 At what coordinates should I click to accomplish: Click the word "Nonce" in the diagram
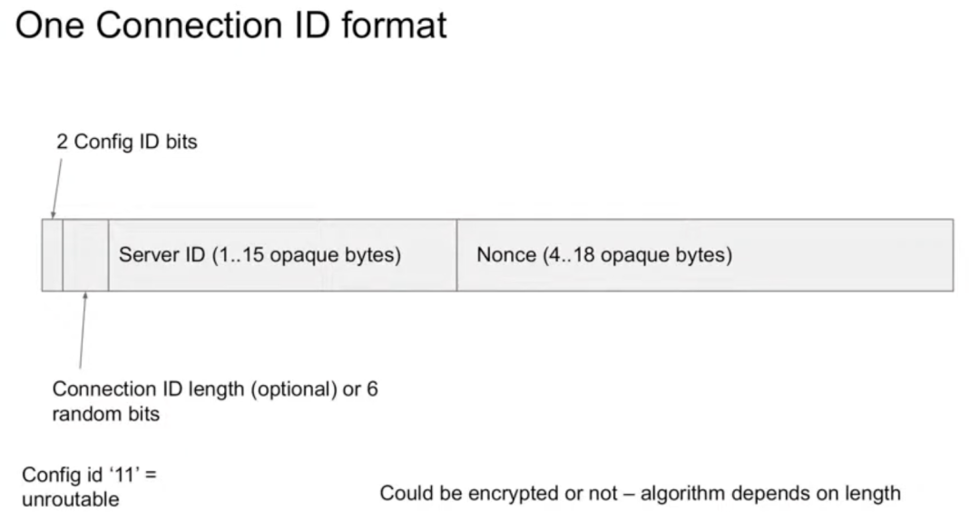tap(506, 255)
